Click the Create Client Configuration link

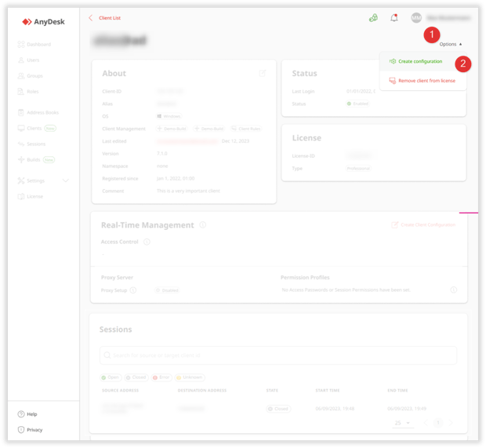point(423,225)
